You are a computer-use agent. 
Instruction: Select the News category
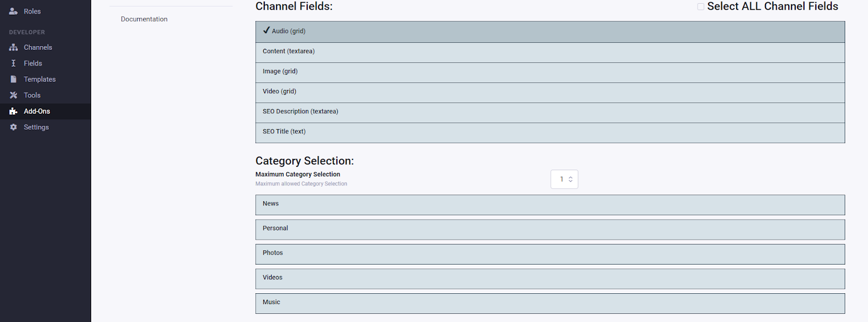coord(550,204)
